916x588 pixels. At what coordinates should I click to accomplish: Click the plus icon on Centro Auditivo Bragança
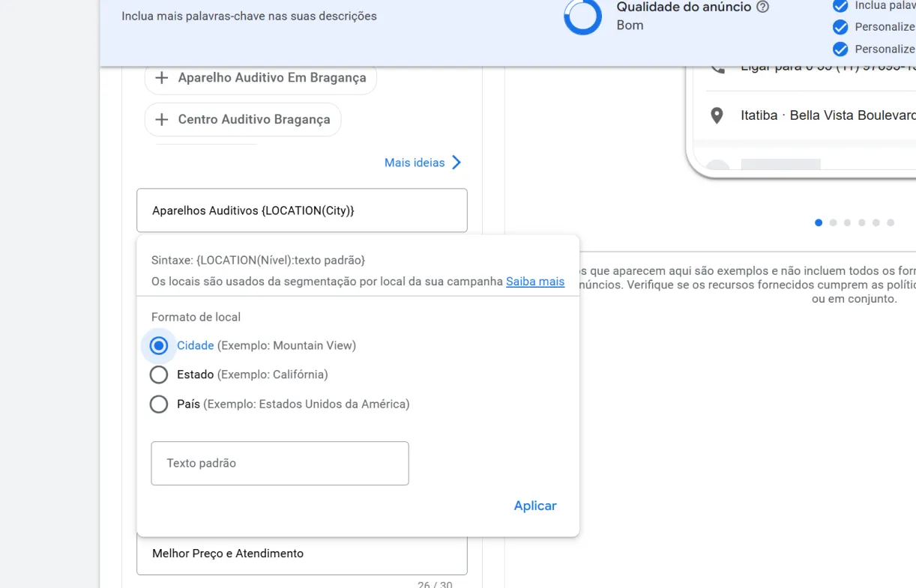161,120
